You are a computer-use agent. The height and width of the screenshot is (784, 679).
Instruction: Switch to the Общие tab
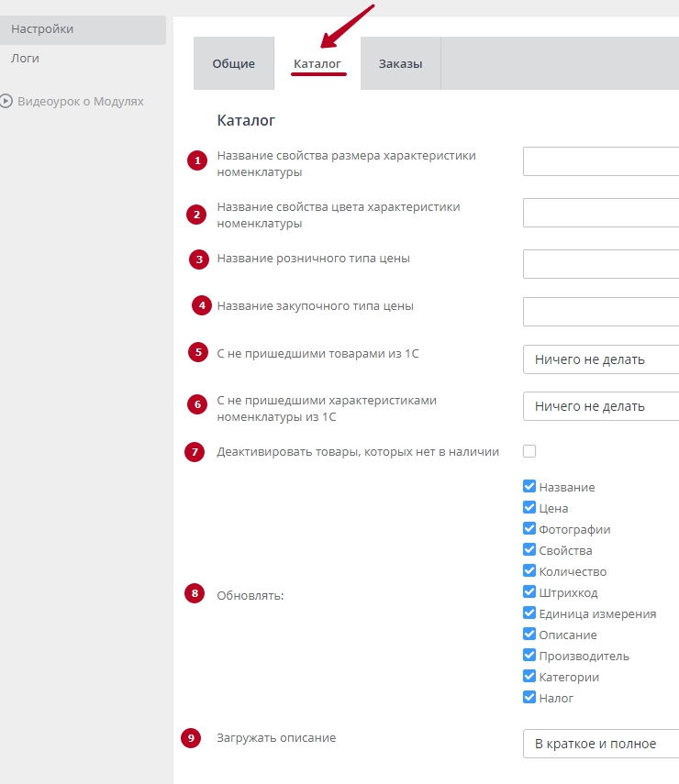[233, 64]
